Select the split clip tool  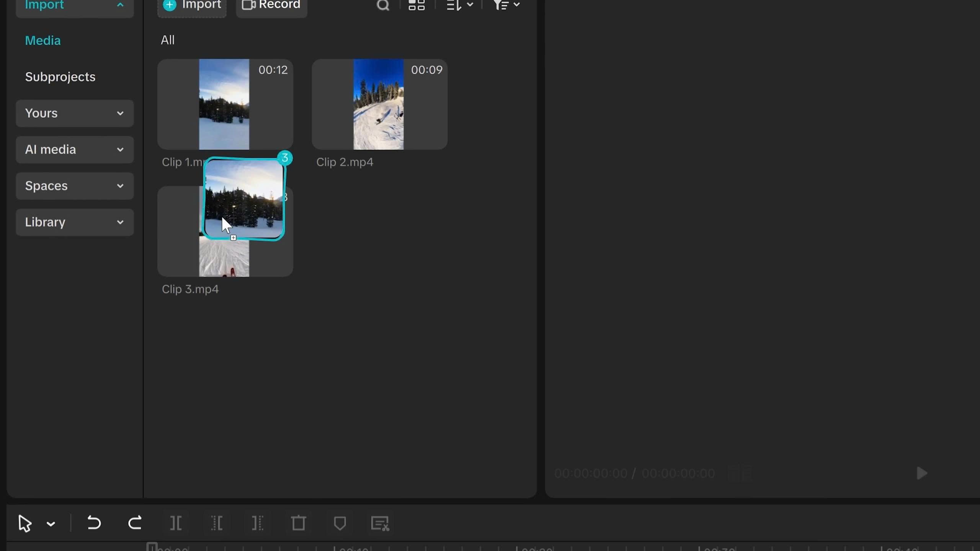(x=176, y=523)
